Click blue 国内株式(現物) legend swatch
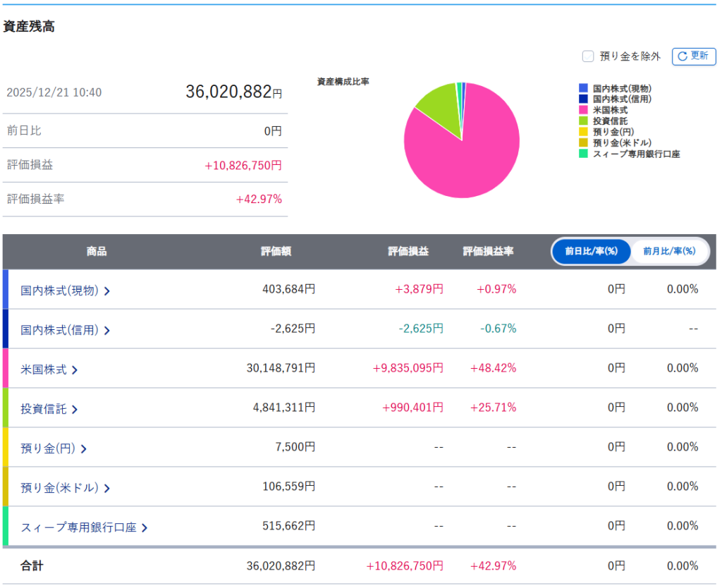This screenshot has height=588, width=722. coord(583,88)
